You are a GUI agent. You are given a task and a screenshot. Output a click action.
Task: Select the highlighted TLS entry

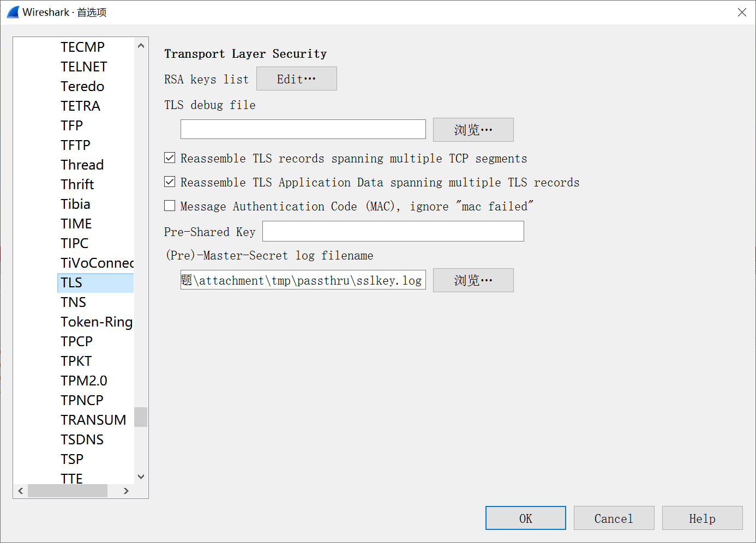95,282
